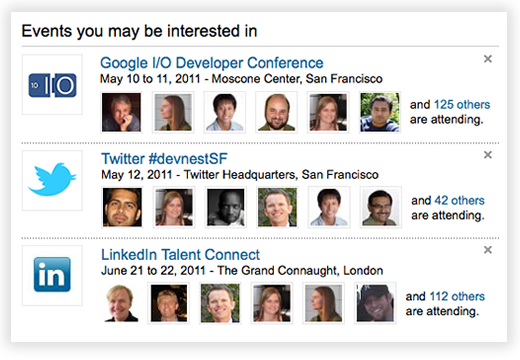View the 125 others attending Google I/O

coord(462,105)
